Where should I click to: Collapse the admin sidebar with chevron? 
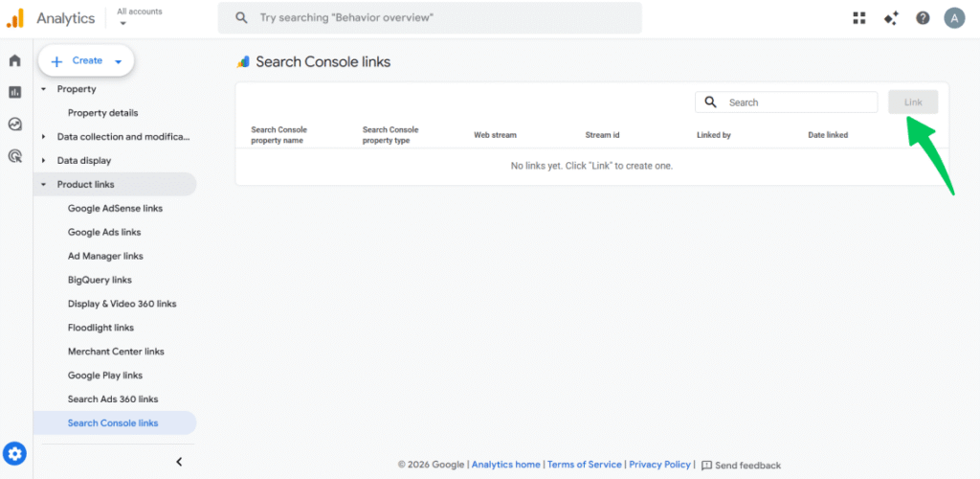pos(179,462)
